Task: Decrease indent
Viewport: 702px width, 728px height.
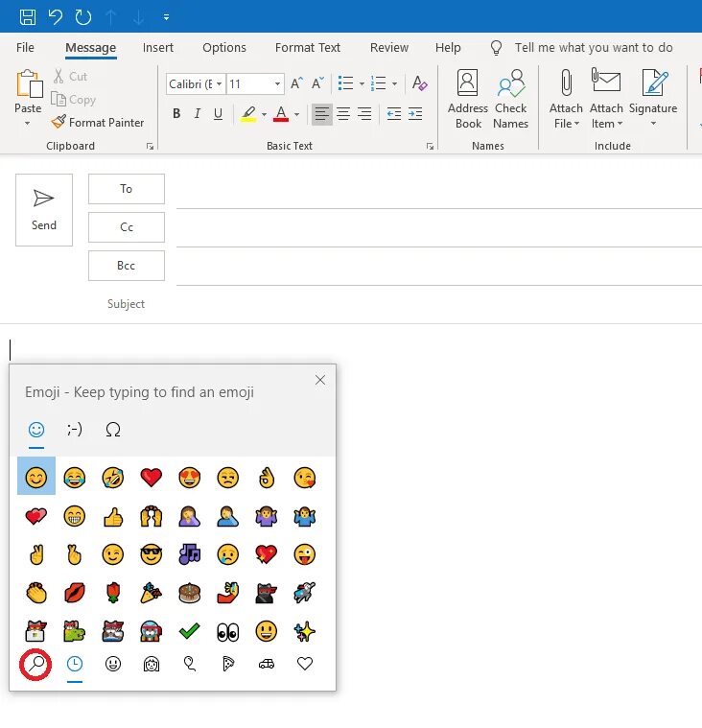Action: coord(394,114)
